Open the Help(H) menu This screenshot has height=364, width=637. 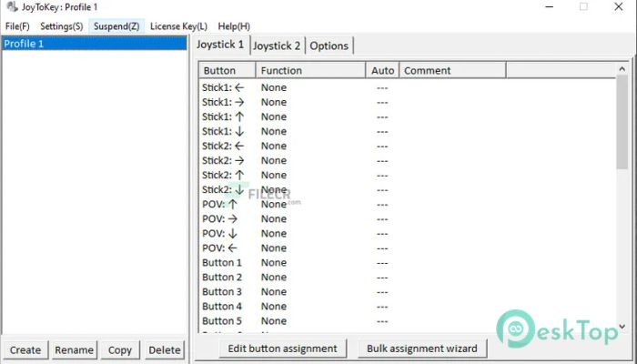[234, 26]
